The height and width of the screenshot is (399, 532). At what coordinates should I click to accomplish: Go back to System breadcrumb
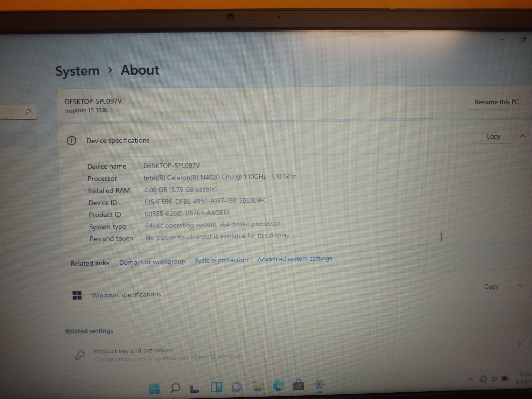point(77,71)
